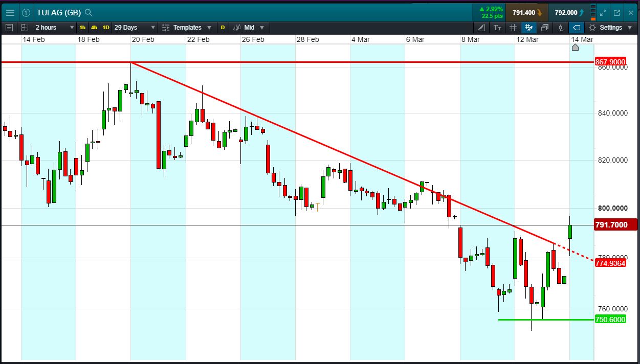Click the 8 Mar date label
This screenshot has width=640, height=364.
470,39
